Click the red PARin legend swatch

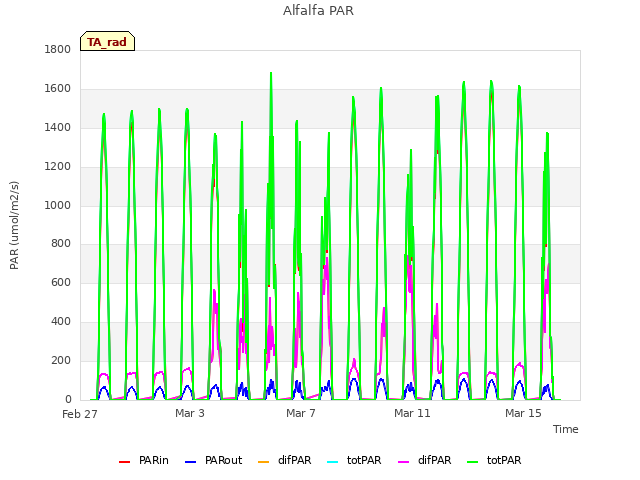coord(124,462)
